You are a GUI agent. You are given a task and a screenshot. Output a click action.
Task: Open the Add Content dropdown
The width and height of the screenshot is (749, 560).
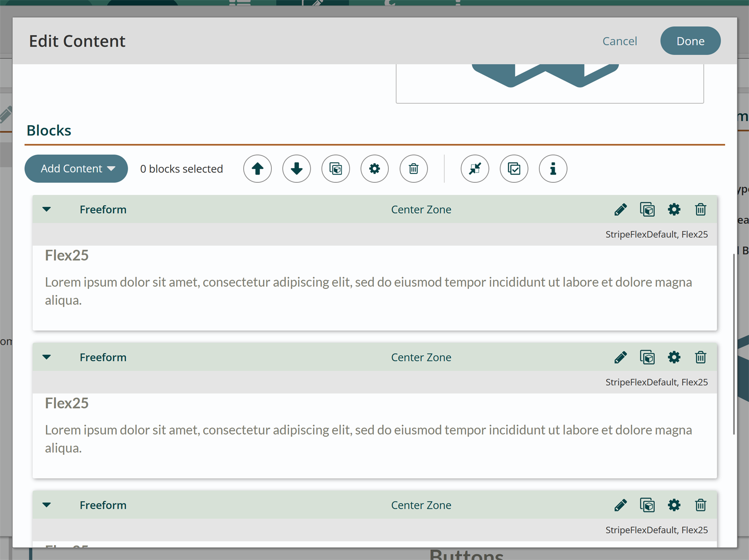[76, 169]
